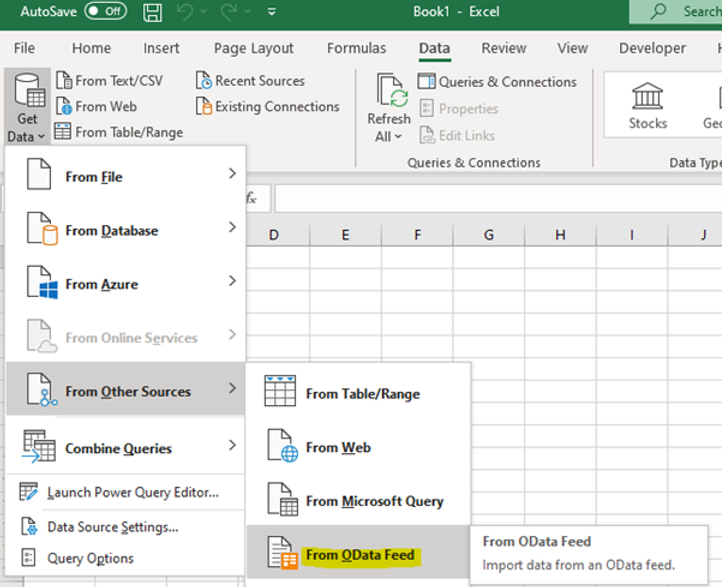
Task: Switch to the View tab
Action: click(x=572, y=48)
